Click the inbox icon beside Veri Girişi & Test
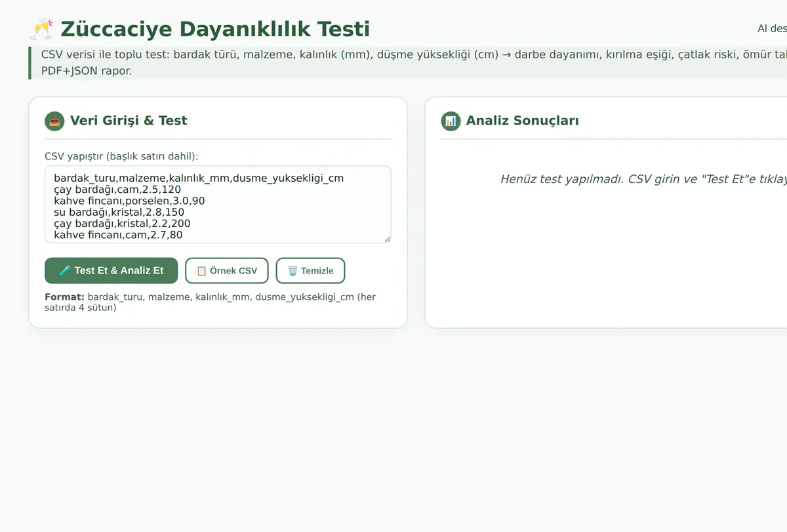The width and height of the screenshot is (787, 532). pos(54,121)
